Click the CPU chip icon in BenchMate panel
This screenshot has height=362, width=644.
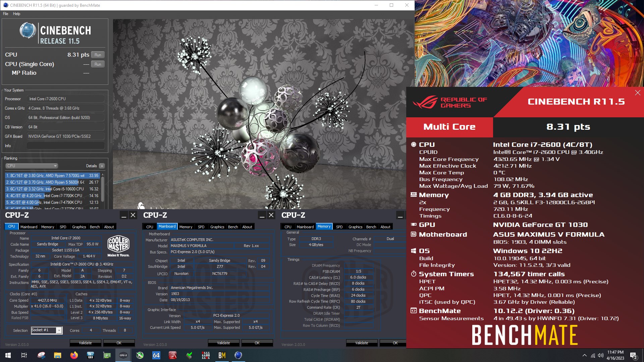pos(414,144)
